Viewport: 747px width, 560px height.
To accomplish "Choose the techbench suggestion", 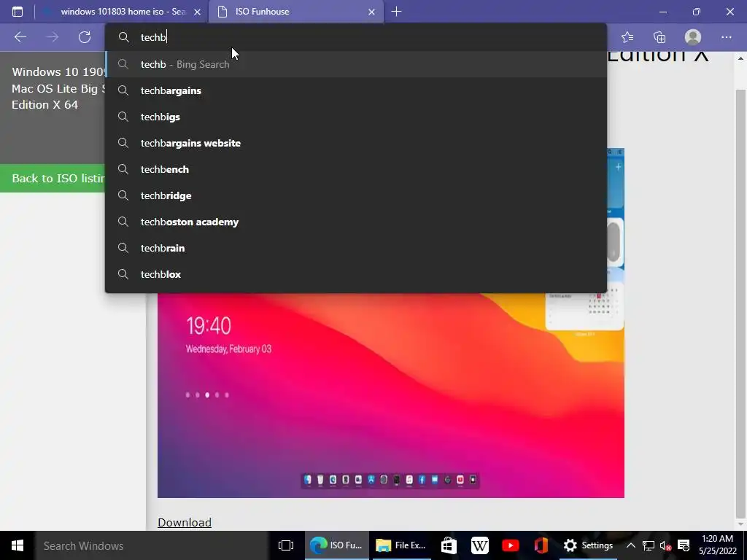I will [x=356, y=169].
